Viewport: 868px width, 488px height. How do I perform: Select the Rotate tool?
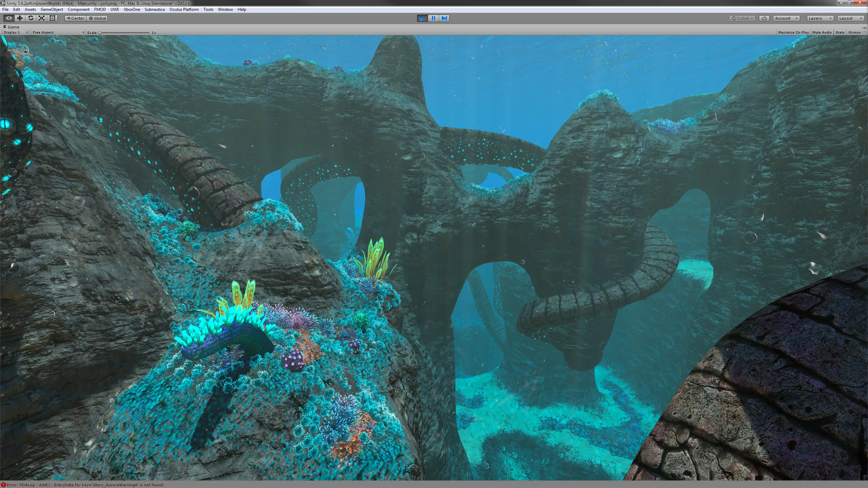tap(31, 18)
